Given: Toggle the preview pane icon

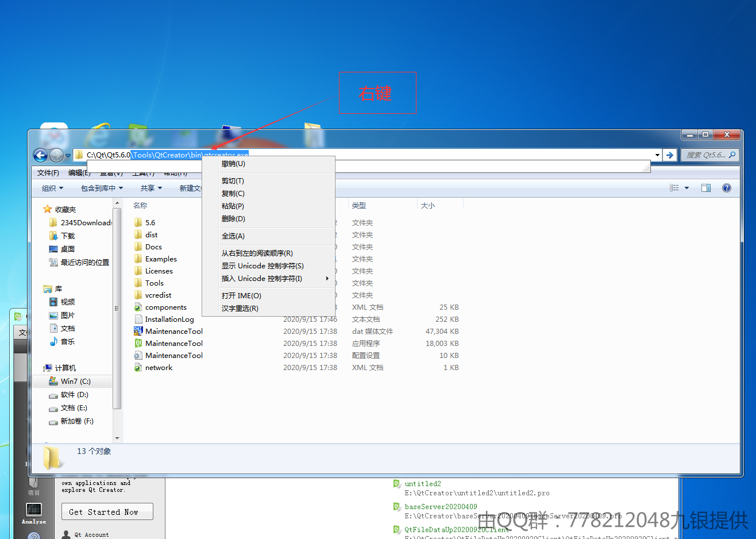Looking at the screenshot, I should click(x=706, y=188).
